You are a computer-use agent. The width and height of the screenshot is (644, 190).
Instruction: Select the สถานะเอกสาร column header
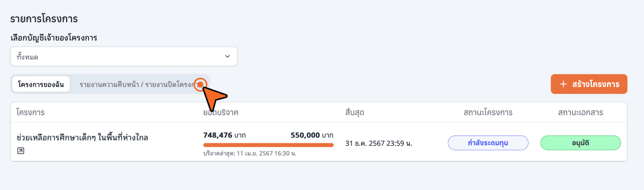(580, 112)
